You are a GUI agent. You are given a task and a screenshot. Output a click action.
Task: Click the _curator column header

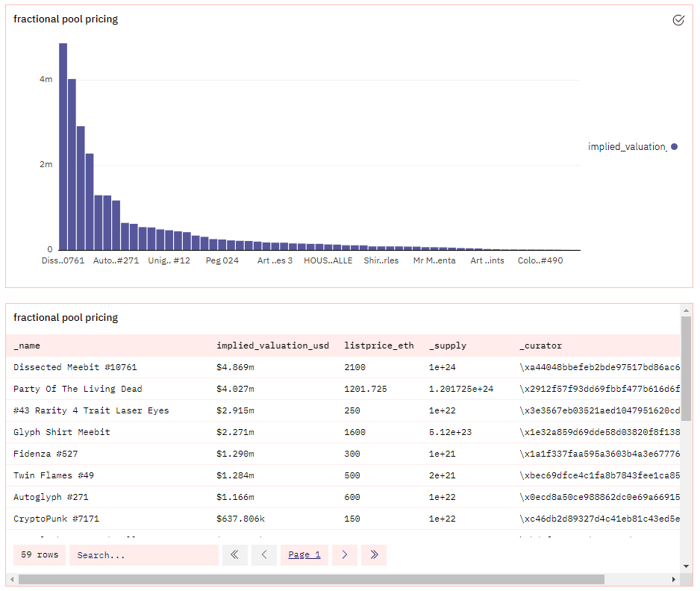[x=540, y=345]
